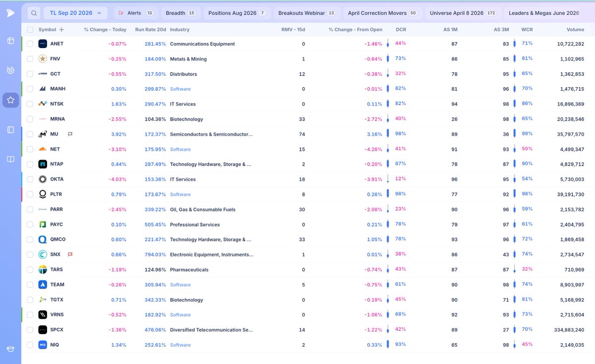Toggle the select-all header checkbox
595x364 pixels.
(30, 30)
